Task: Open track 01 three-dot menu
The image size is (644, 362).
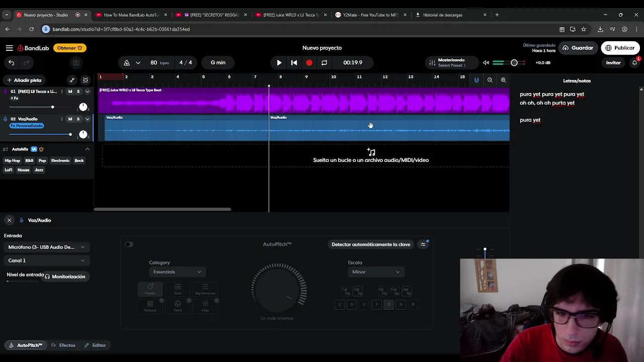Action: [62, 92]
